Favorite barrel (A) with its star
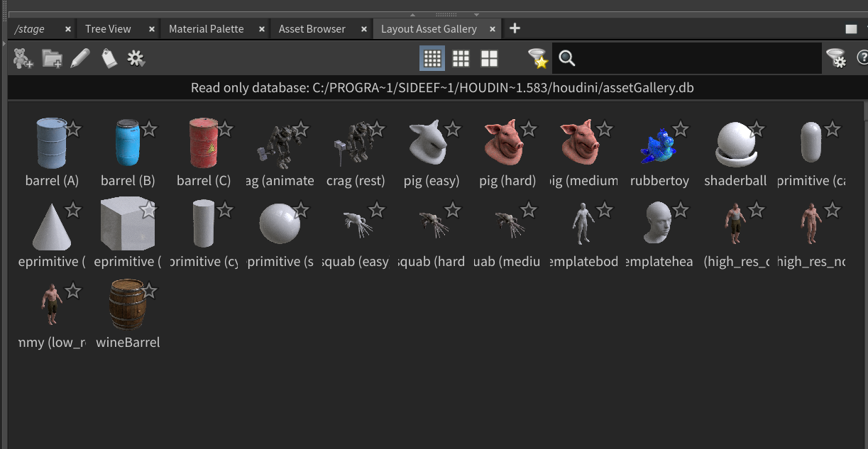 coord(73,128)
